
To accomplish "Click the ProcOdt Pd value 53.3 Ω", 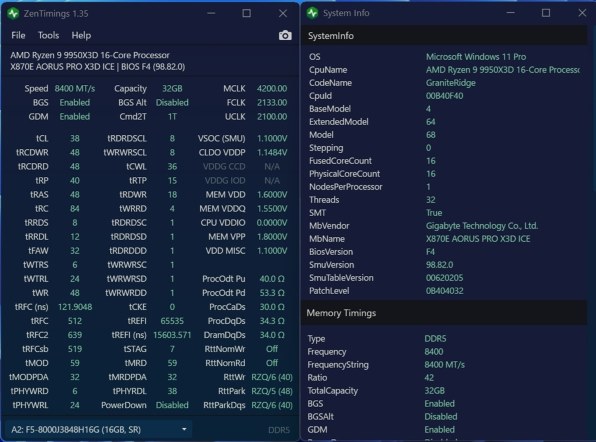I will [x=272, y=293].
